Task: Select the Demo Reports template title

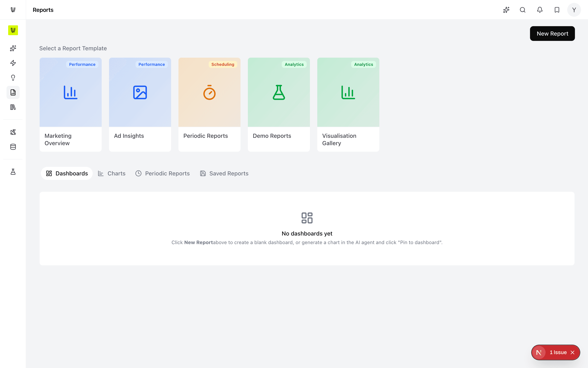Action: tap(272, 136)
